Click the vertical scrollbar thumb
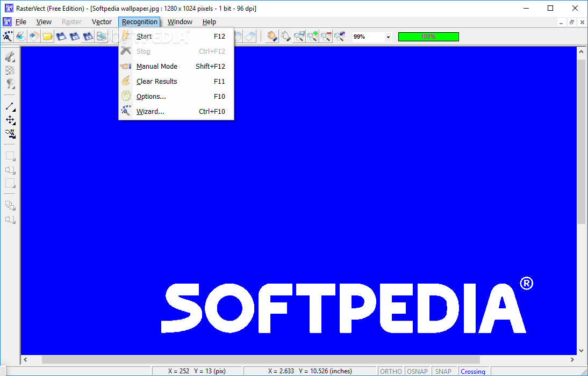588x376 pixels. 582,142
